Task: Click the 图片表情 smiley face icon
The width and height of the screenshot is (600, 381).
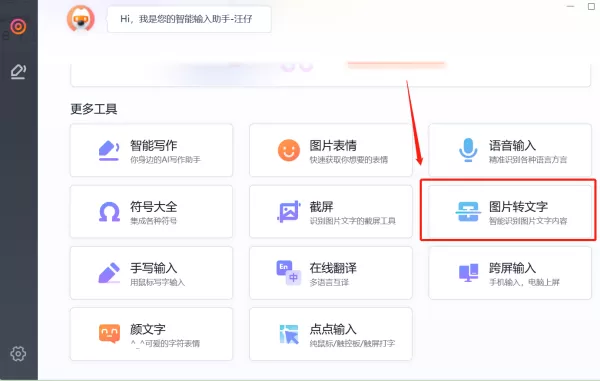Action: coord(289,150)
